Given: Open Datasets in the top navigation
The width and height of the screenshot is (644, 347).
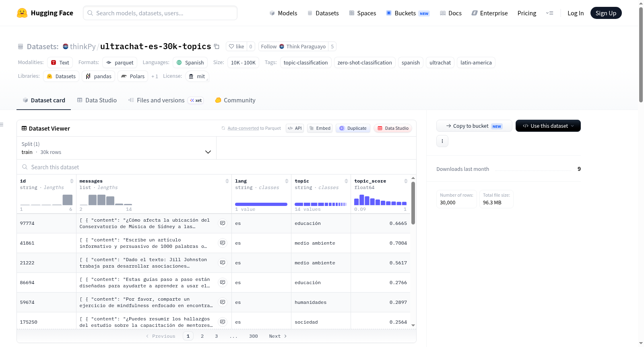Looking at the screenshot, I should tap(323, 13).
